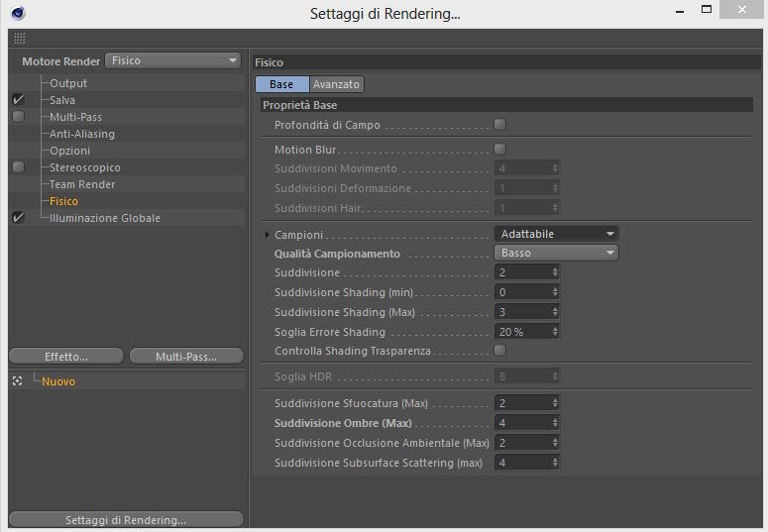Image resolution: width=768 pixels, height=532 pixels.
Task: Switch to the Avanzato tab
Action: click(336, 84)
